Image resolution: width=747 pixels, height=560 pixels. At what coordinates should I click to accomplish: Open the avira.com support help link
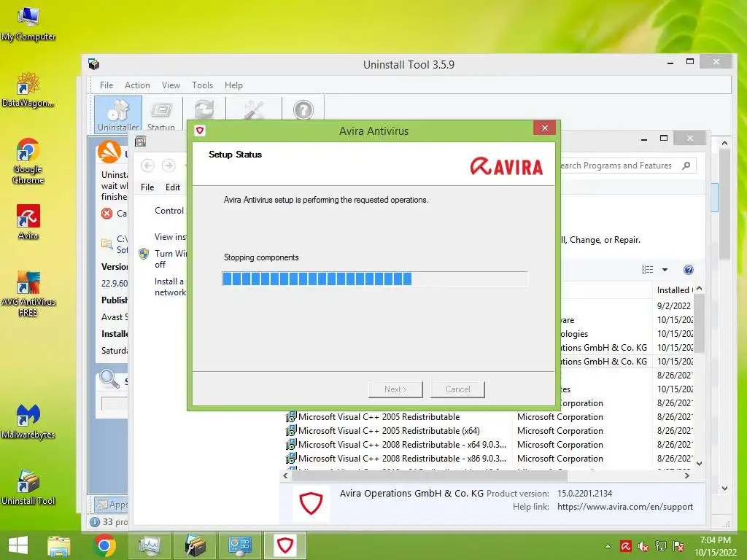pos(625,507)
